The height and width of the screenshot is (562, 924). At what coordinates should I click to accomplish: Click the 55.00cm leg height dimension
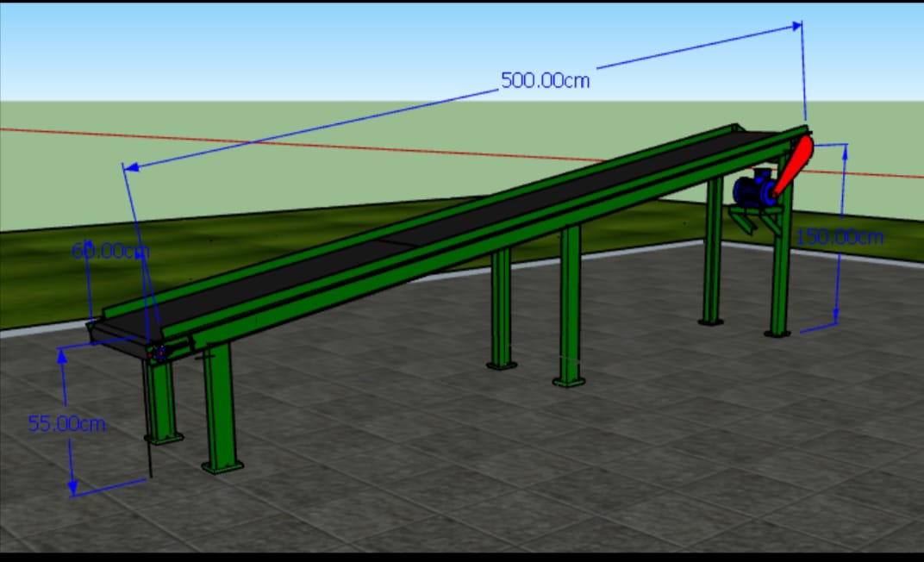(x=67, y=423)
